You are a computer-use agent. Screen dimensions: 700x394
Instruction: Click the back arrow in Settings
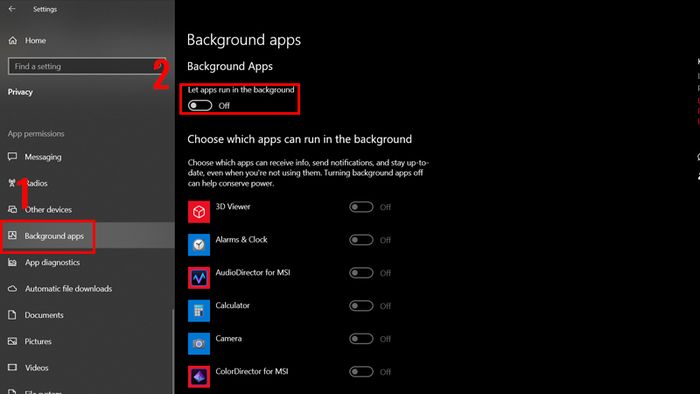(12, 9)
